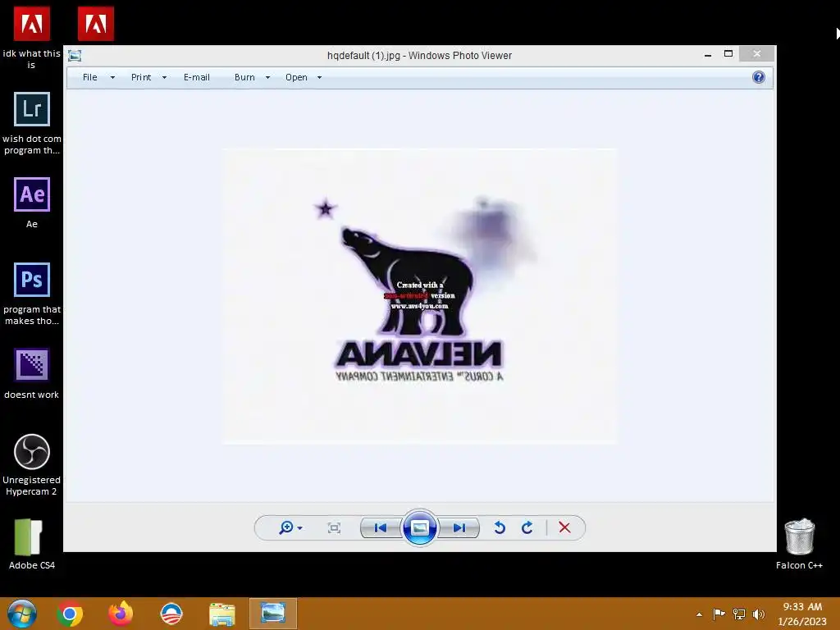Show hidden tray icons arrow
The image size is (840, 630).
point(699,614)
